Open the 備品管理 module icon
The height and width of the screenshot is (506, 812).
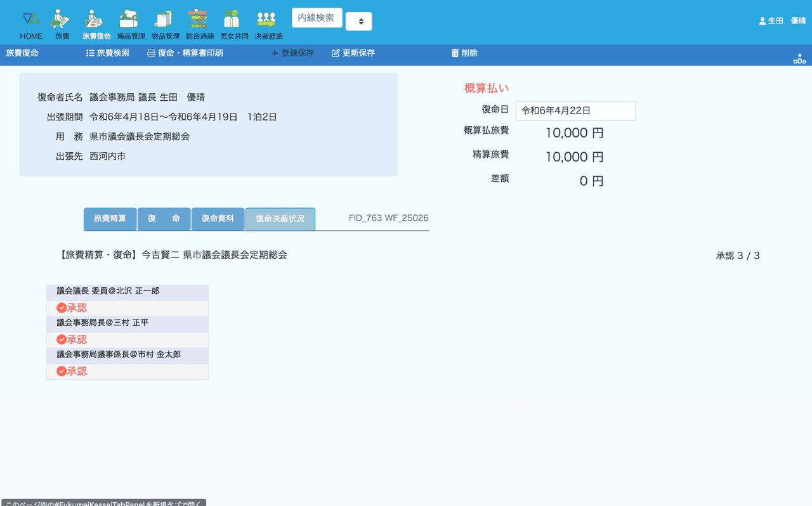pyautogui.click(x=131, y=25)
